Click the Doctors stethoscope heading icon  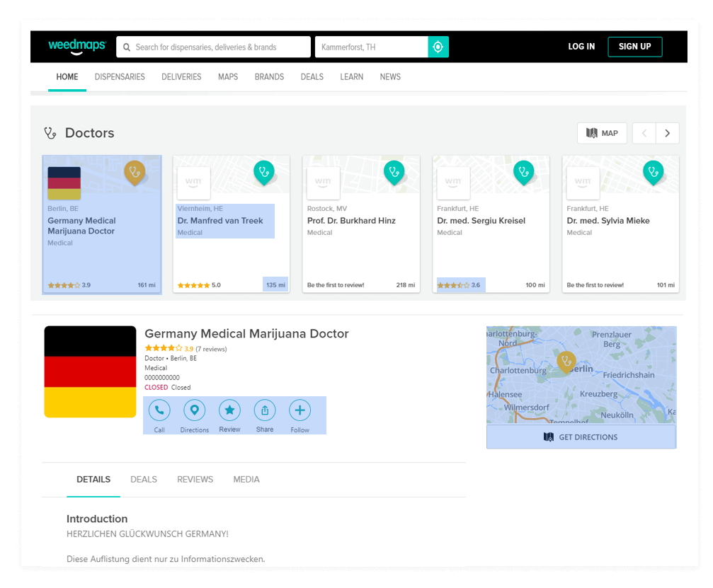[x=50, y=133]
